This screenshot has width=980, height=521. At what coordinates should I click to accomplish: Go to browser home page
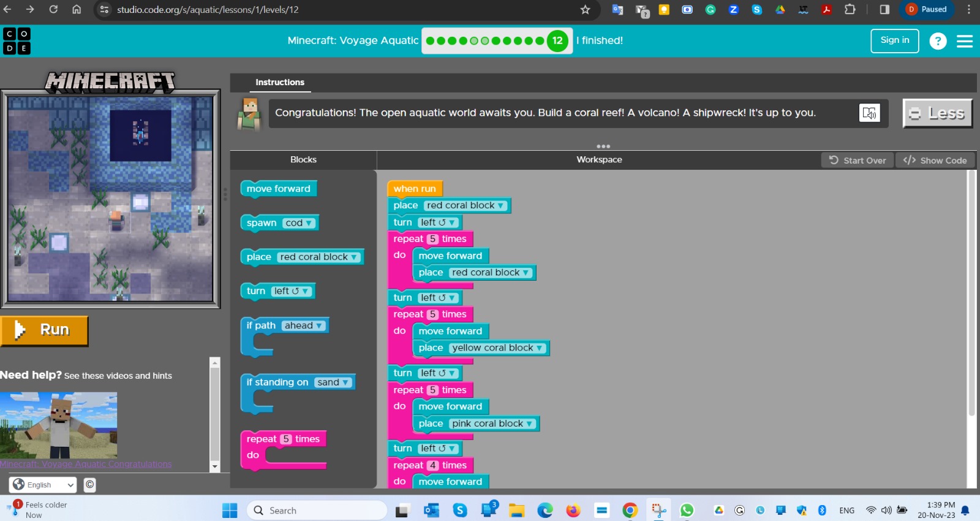pos(77,9)
